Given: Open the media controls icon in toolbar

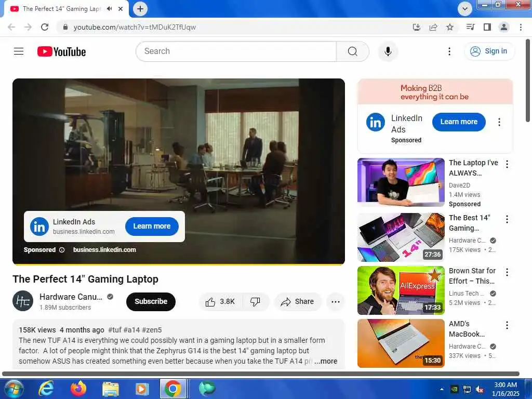Looking at the screenshot, I should pos(470,27).
